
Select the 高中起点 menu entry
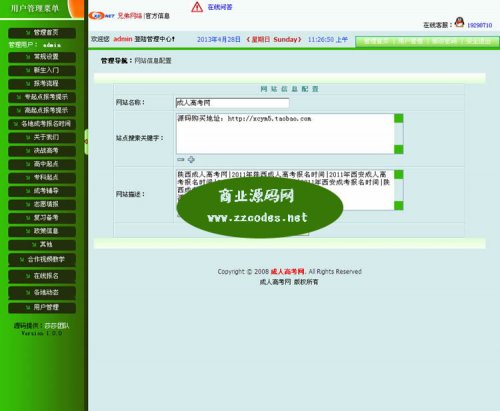coord(42,164)
